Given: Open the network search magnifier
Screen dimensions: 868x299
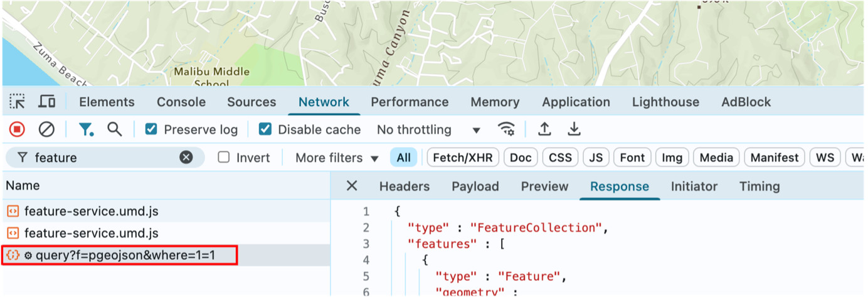Looking at the screenshot, I should click(114, 129).
